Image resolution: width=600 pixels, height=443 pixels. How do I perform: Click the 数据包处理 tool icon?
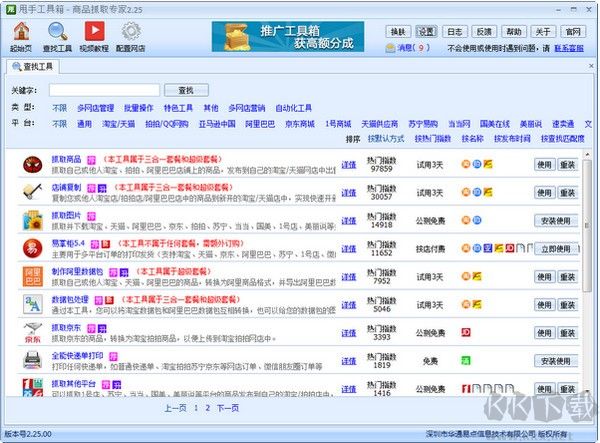30,304
